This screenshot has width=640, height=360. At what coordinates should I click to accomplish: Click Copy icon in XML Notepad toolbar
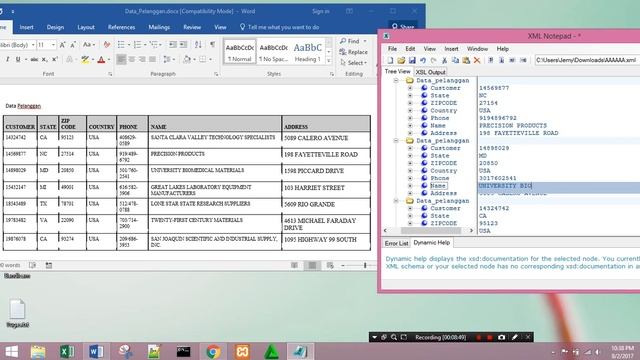point(455,60)
